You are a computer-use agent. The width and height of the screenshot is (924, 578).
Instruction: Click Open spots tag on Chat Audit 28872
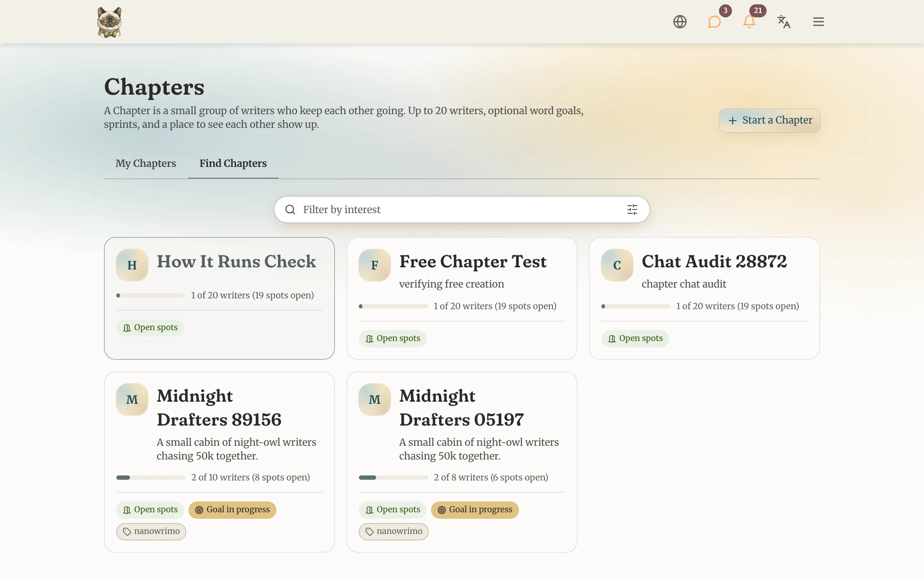click(635, 338)
